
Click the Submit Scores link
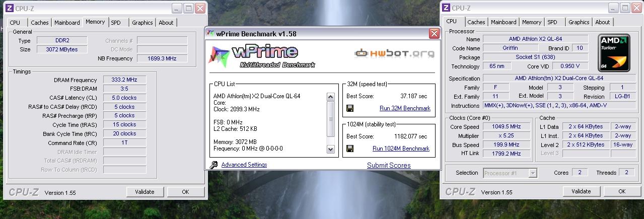point(389,165)
